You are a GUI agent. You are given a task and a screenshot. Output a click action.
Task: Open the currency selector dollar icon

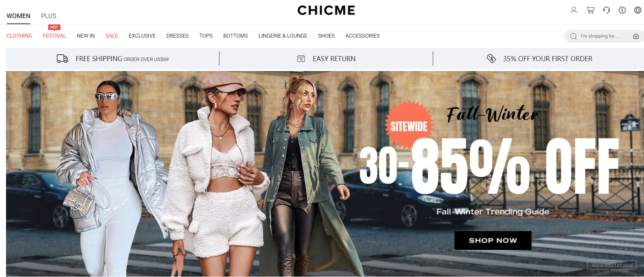(x=622, y=10)
